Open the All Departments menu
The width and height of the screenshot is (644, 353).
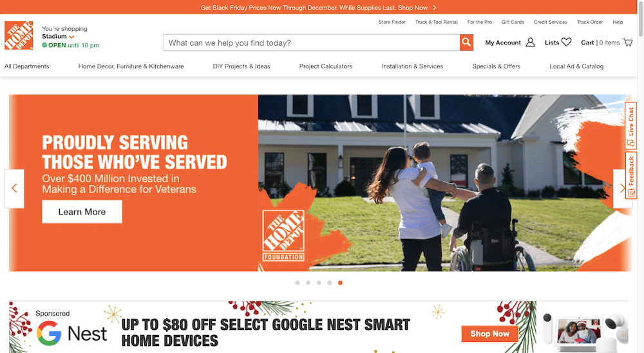click(26, 66)
